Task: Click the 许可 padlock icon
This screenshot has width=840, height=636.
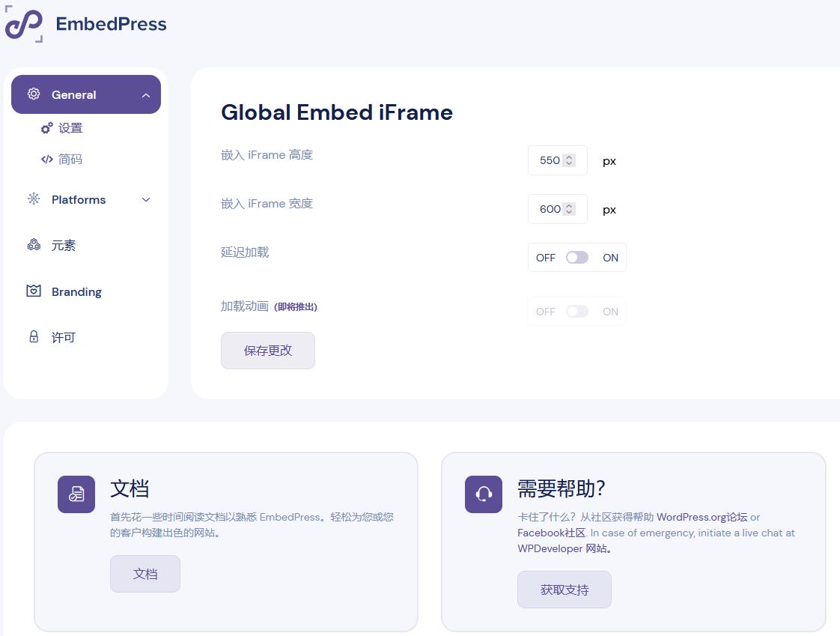Action: pos(34,337)
